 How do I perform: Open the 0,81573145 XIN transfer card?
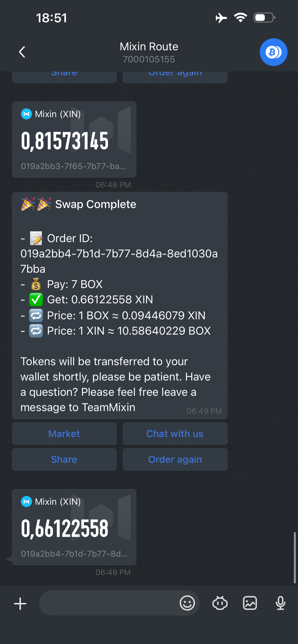point(74,140)
